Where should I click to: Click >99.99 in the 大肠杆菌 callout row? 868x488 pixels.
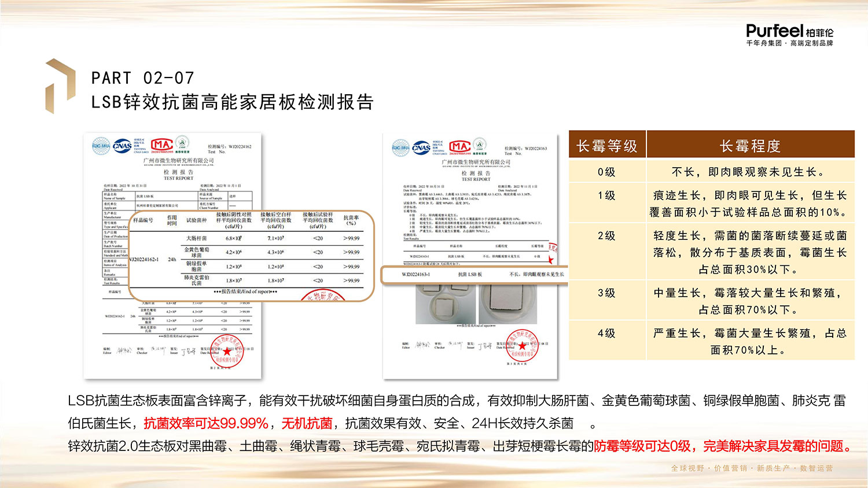click(351, 238)
